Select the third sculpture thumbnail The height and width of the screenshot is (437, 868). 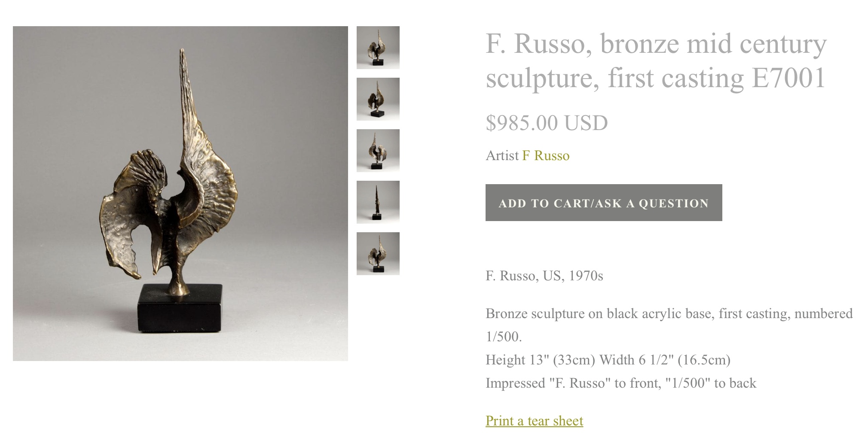tap(378, 151)
